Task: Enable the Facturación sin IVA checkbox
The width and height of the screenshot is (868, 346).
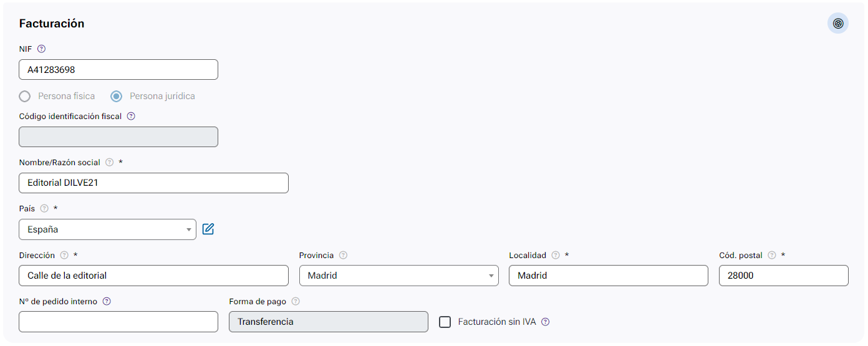Action: tap(445, 322)
